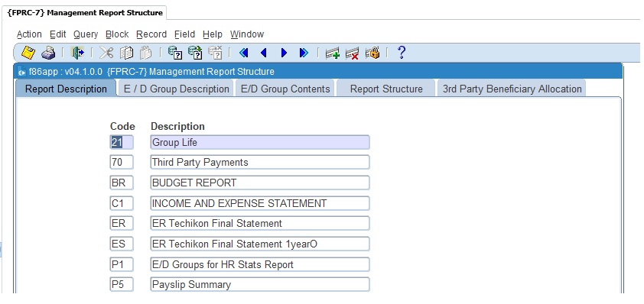Open the Record menu
Screen dimensions: 644x304
[151, 34]
